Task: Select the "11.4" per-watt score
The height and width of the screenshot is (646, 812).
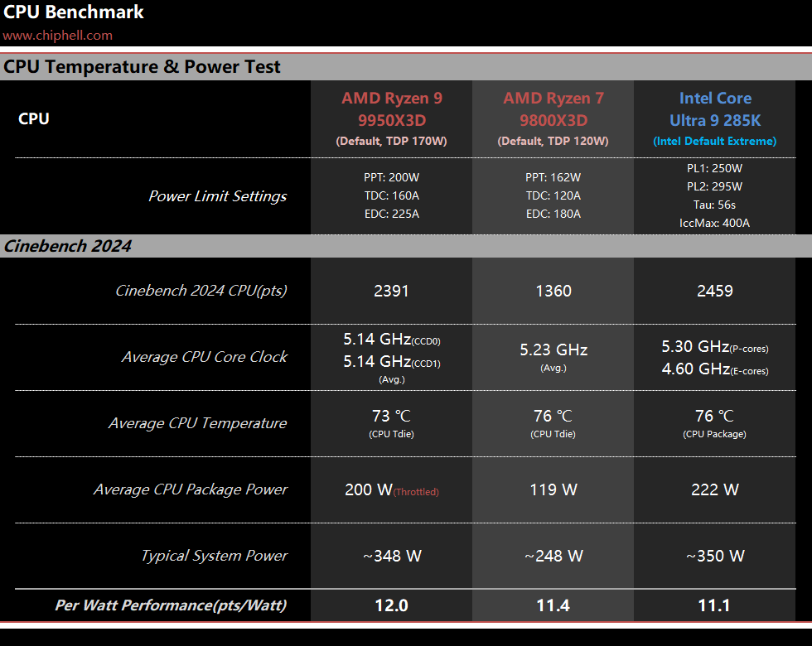Action: (x=553, y=605)
